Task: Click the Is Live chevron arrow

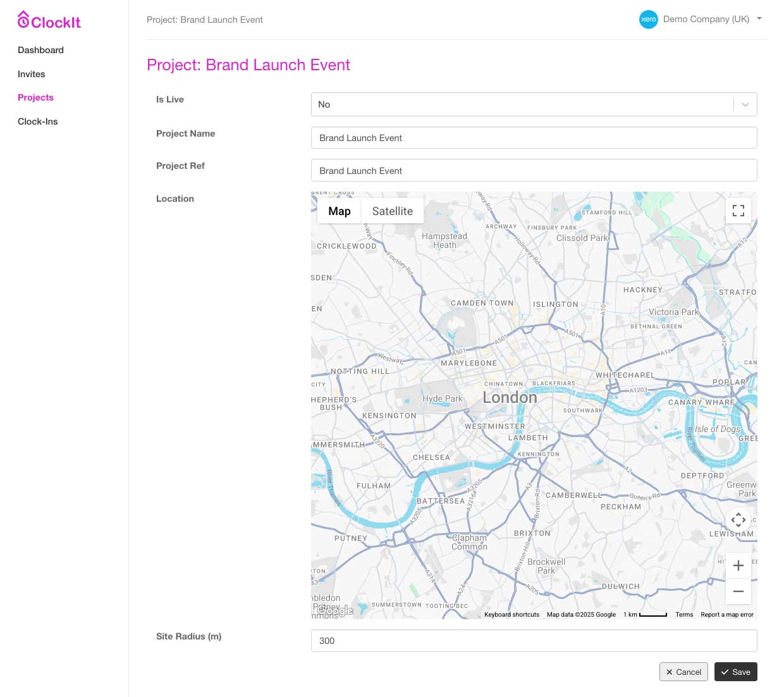Action: (745, 104)
